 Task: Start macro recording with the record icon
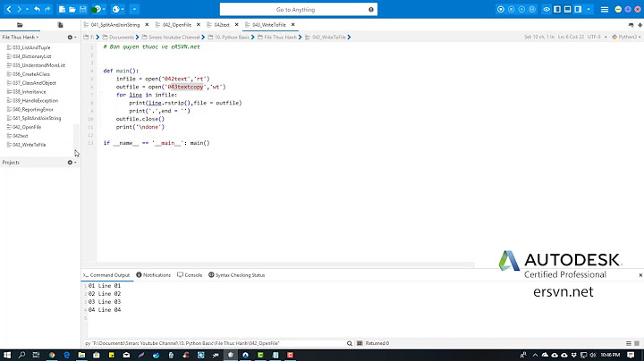501,9
